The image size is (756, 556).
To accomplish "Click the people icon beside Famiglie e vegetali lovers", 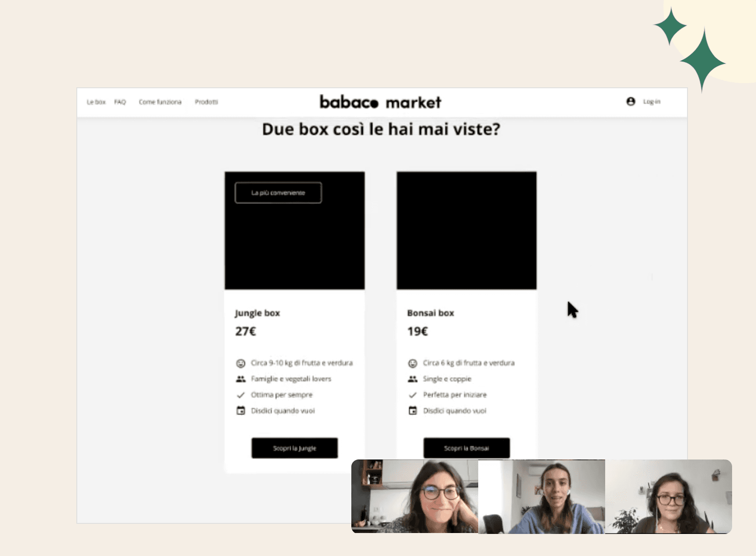I will point(241,379).
